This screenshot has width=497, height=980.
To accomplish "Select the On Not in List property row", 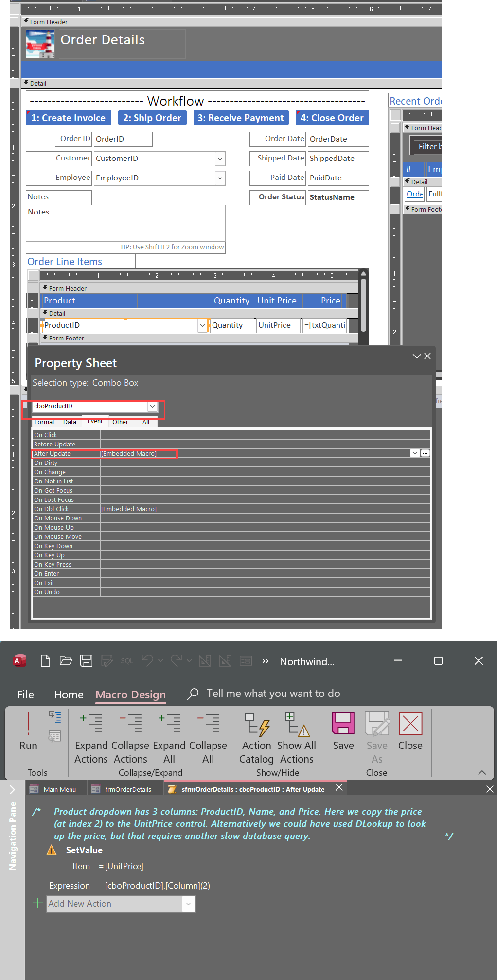I will click(231, 481).
